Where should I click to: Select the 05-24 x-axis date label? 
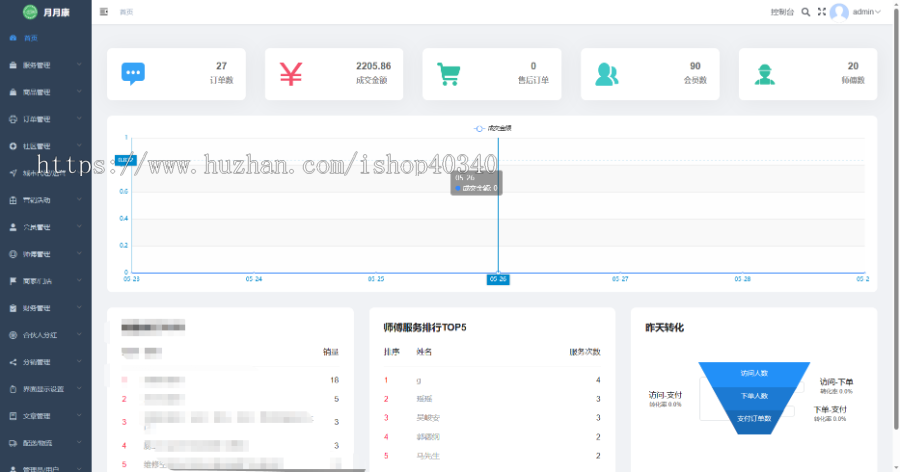[x=254, y=278]
